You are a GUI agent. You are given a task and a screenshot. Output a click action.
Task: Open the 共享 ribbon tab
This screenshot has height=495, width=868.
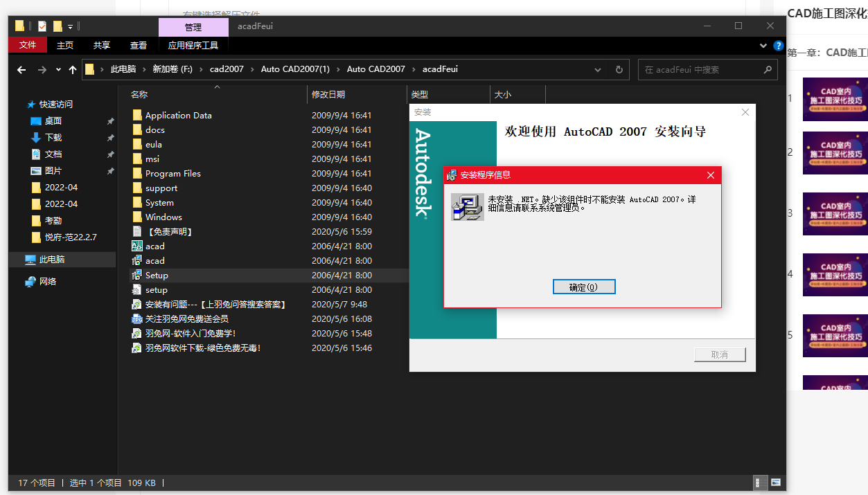pyautogui.click(x=102, y=45)
